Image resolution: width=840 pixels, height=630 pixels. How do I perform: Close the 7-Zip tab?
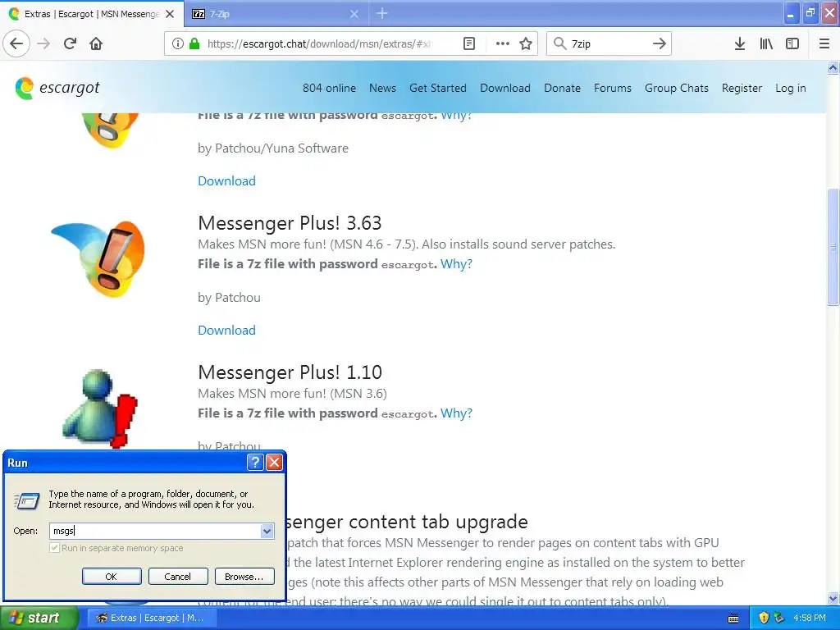click(354, 14)
